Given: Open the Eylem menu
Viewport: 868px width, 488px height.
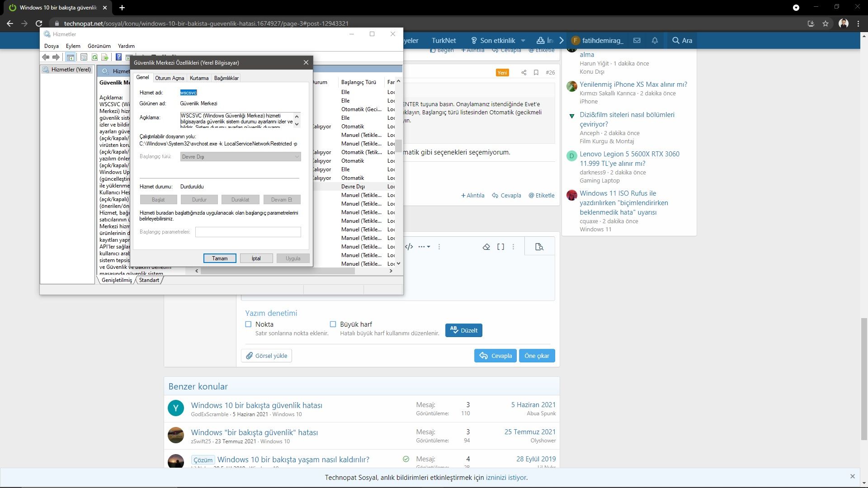Looking at the screenshot, I should (x=73, y=46).
